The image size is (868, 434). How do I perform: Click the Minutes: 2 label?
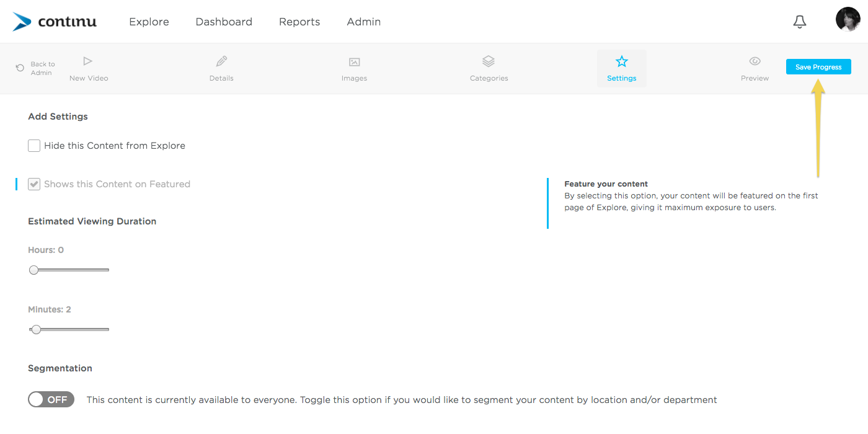coord(50,309)
